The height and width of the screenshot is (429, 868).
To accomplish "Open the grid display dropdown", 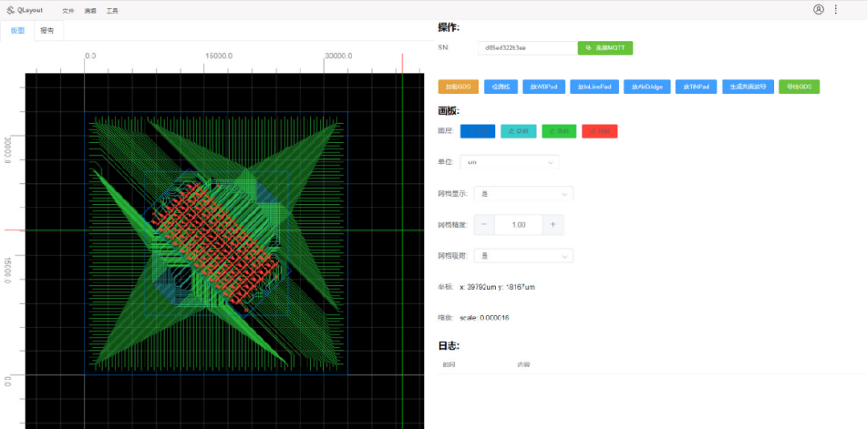I will 523,194.
